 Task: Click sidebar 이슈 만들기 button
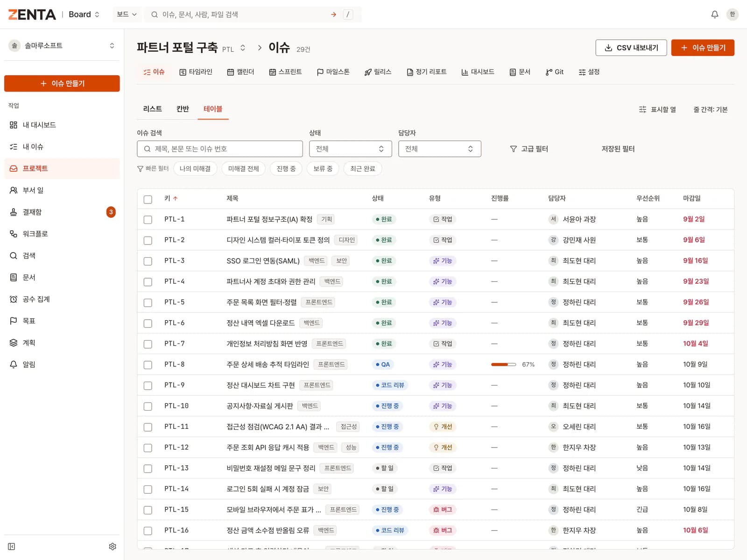coord(62,84)
